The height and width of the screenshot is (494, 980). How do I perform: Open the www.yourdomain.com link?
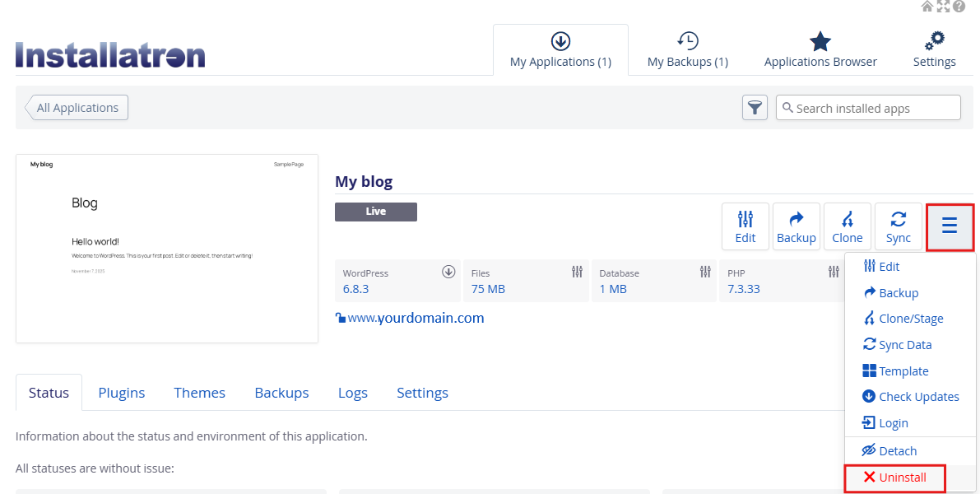pyautogui.click(x=416, y=318)
